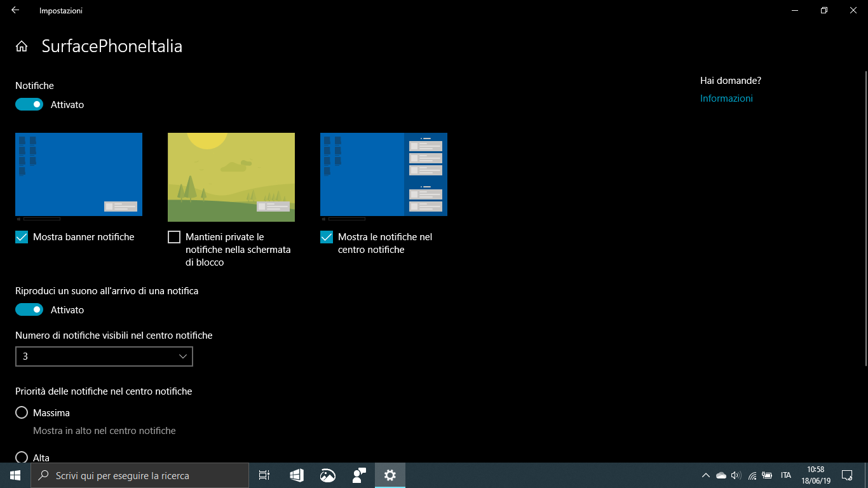Screen dimensions: 868x488
Task: Open the Windows Insider flag app on taskbar
Action: click(x=296, y=475)
